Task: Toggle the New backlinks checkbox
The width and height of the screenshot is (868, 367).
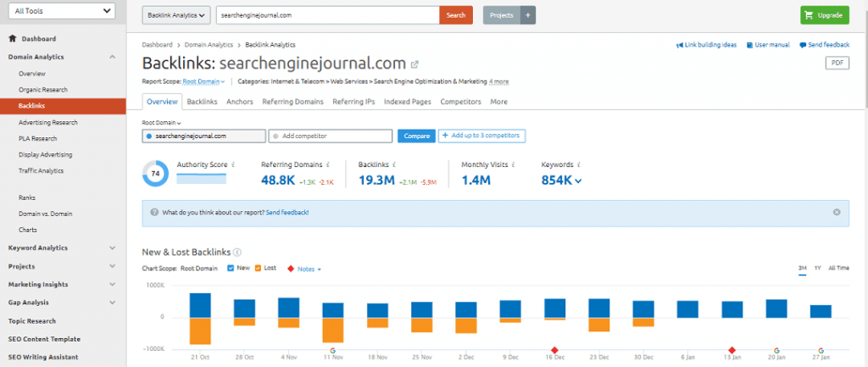Action: (x=231, y=268)
